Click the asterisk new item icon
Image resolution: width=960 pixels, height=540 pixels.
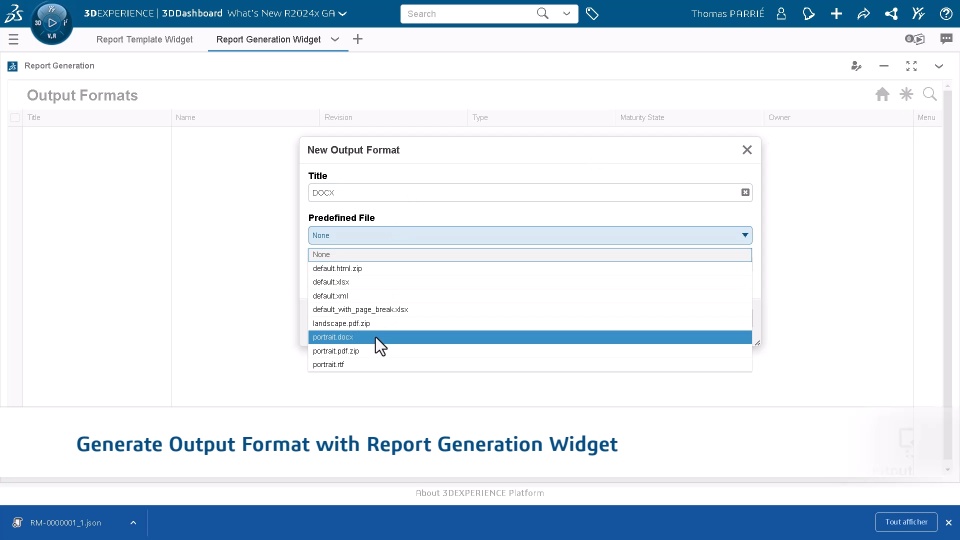tap(906, 94)
